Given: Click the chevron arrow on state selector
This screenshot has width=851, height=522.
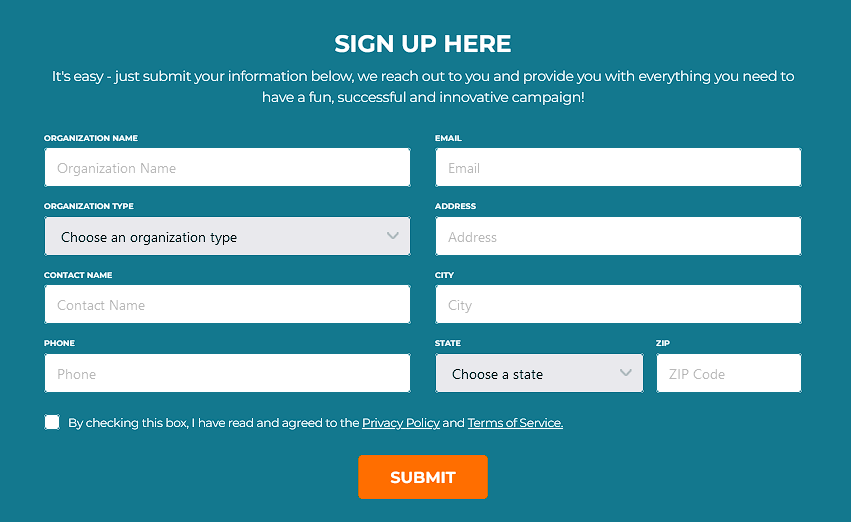Looking at the screenshot, I should (x=626, y=373).
